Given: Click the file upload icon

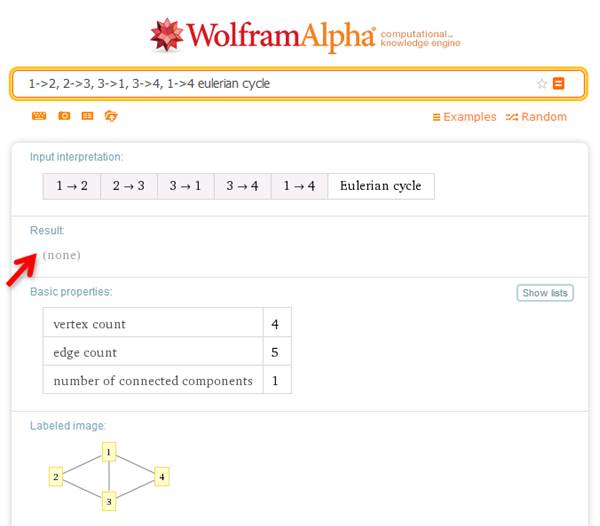Looking at the screenshot, I should point(111,116).
